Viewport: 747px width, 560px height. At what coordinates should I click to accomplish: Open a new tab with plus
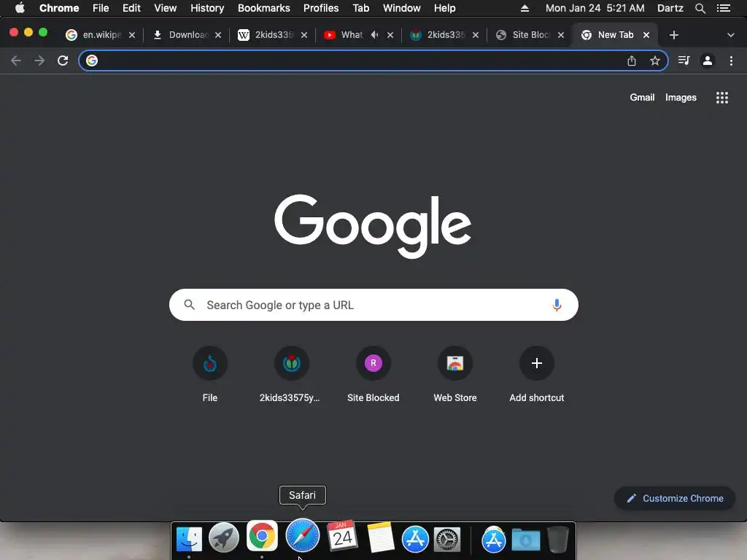tap(673, 35)
